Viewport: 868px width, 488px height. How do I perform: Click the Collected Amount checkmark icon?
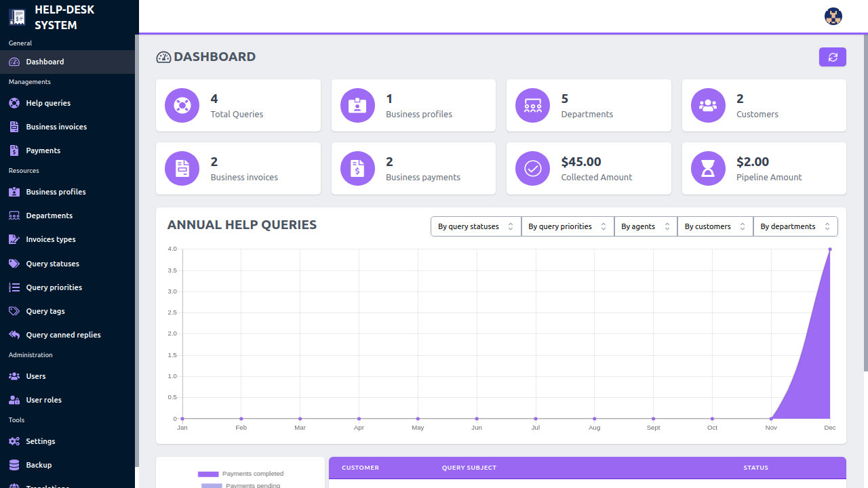click(x=532, y=168)
